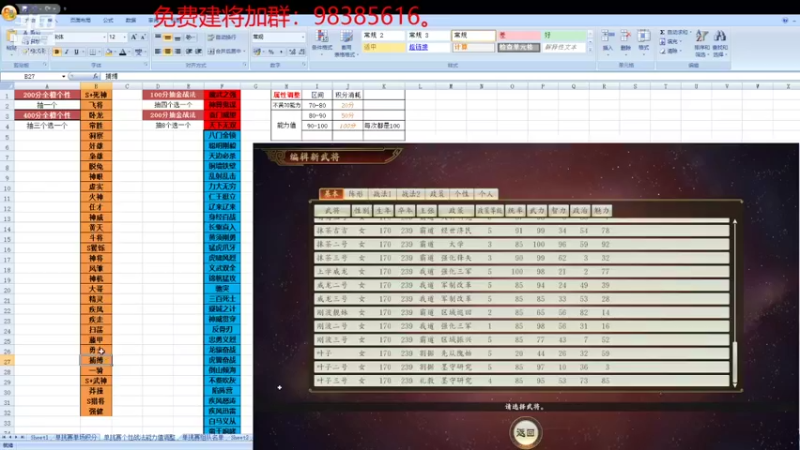Click the Excel help icon

pos(785,20)
